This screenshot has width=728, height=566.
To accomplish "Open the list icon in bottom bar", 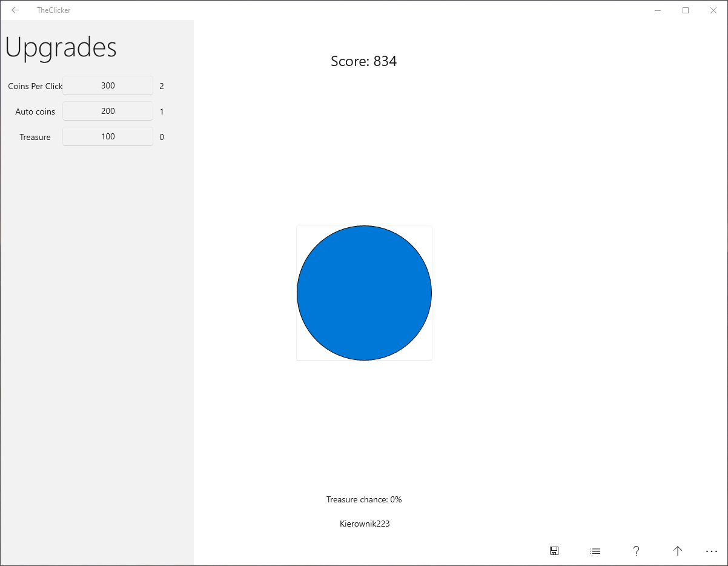I will coord(595,551).
